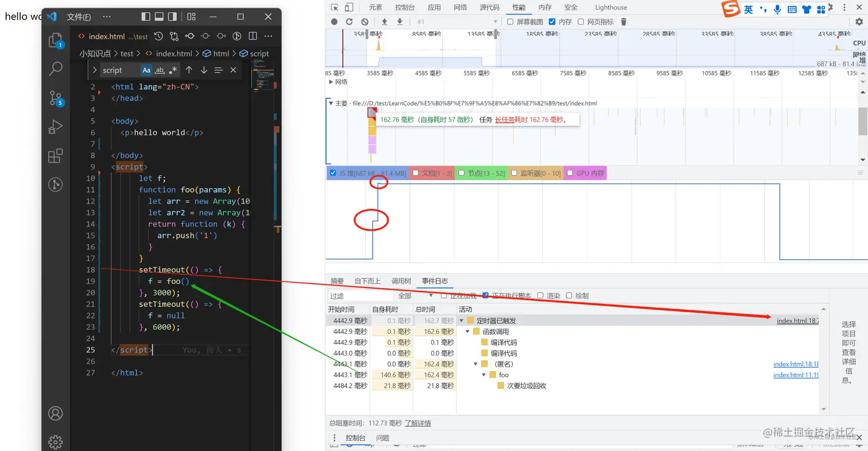
Task: Open VS Code Explorer files icon
Action: [56, 40]
